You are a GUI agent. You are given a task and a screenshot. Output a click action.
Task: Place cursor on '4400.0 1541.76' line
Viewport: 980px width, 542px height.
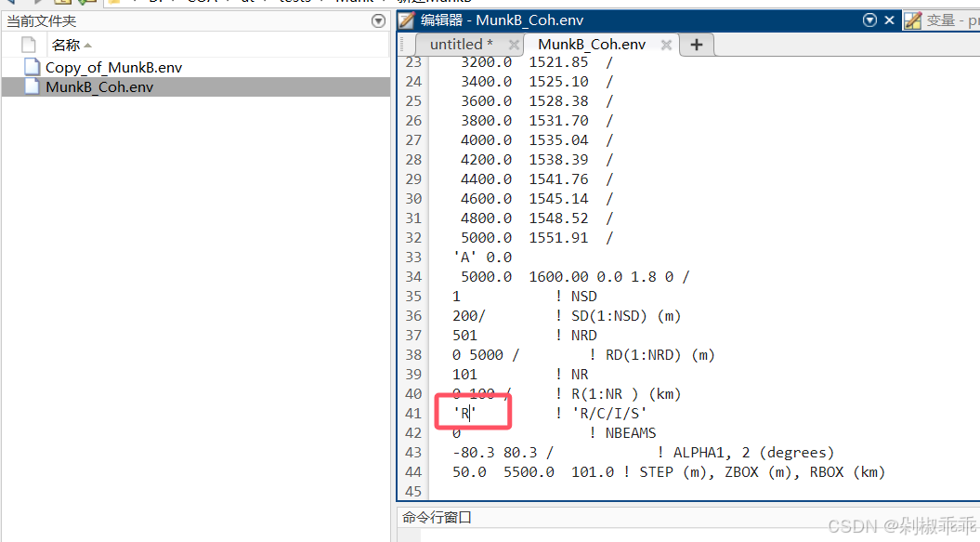pos(537,179)
